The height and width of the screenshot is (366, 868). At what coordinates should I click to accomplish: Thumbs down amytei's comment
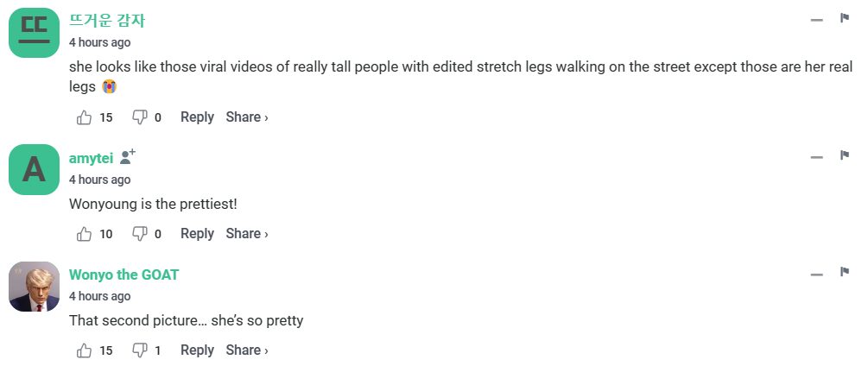(140, 234)
